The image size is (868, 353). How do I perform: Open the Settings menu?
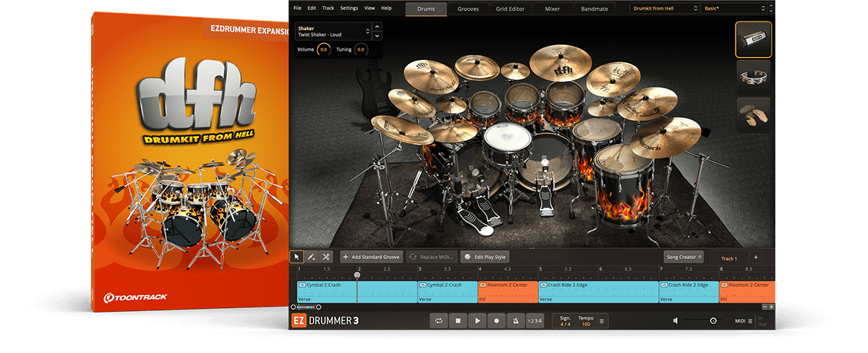point(349,8)
